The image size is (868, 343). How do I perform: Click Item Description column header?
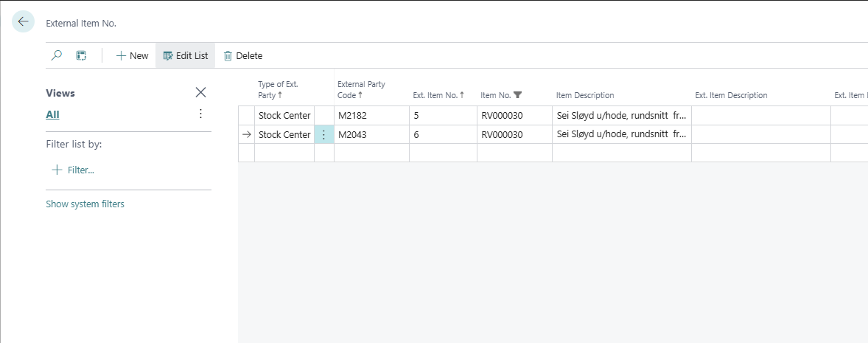(585, 95)
